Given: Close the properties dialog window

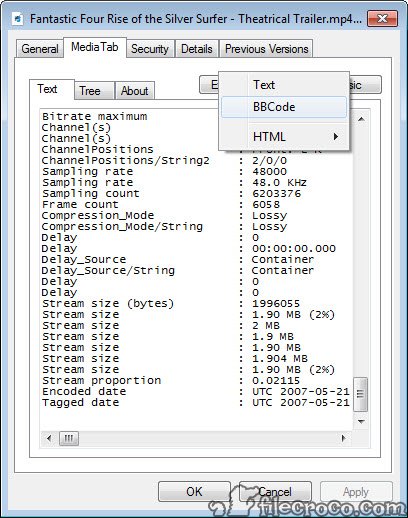Looking at the screenshot, I should click(x=382, y=18).
